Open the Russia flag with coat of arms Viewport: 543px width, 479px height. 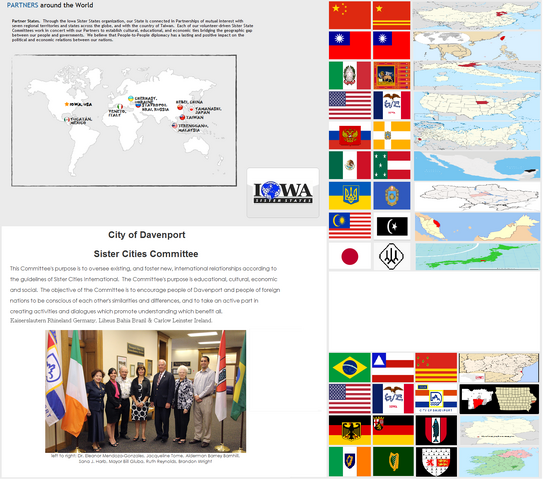350,135
